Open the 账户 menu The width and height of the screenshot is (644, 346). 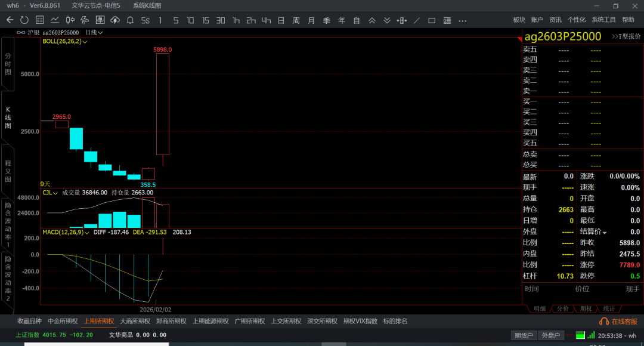pos(537,20)
